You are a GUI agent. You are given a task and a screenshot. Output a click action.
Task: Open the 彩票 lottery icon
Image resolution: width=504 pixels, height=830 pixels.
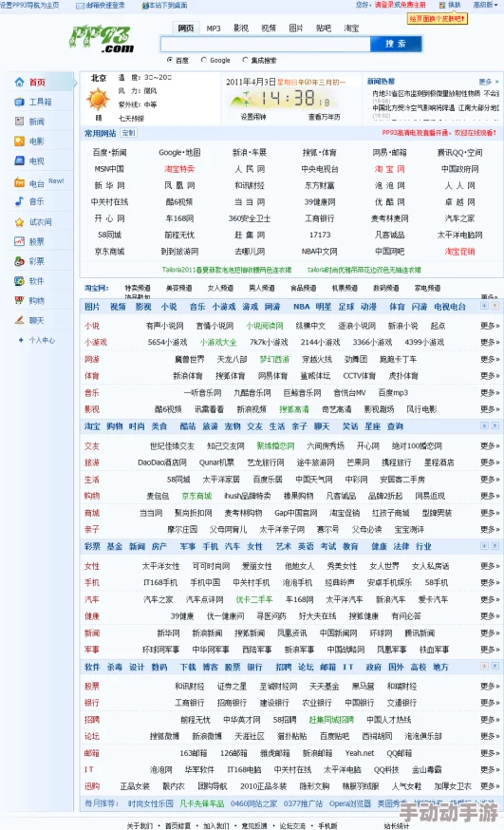pyautogui.click(x=20, y=261)
